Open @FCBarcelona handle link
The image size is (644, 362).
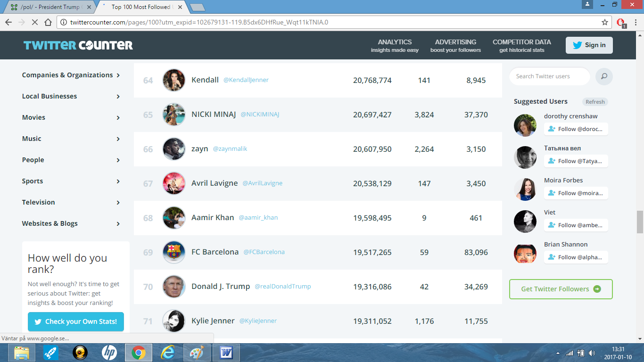pyautogui.click(x=264, y=252)
